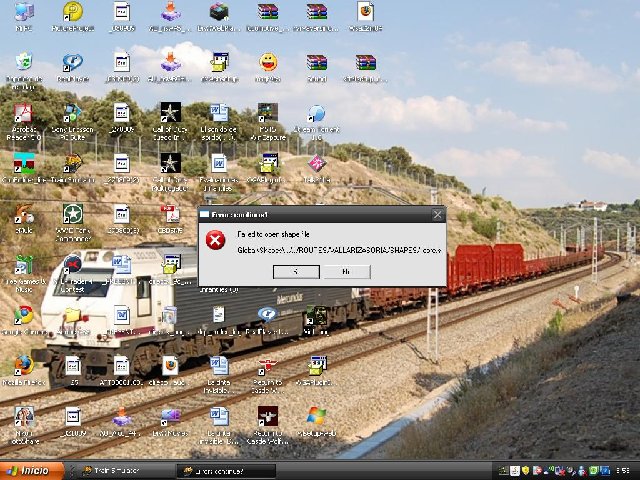Click the system tray clock

[x=623, y=470]
